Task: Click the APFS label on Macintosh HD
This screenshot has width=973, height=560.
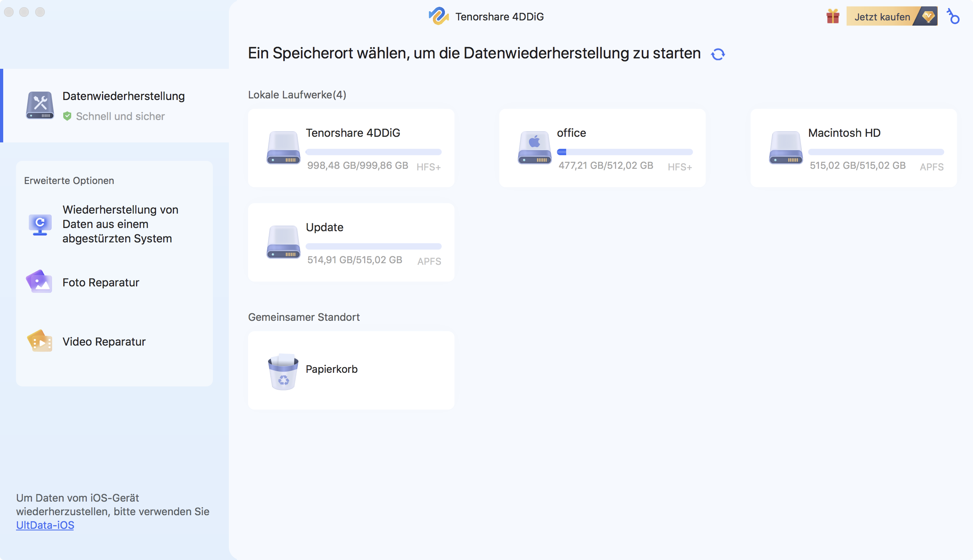Action: pyautogui.click(x=932, y=167)
